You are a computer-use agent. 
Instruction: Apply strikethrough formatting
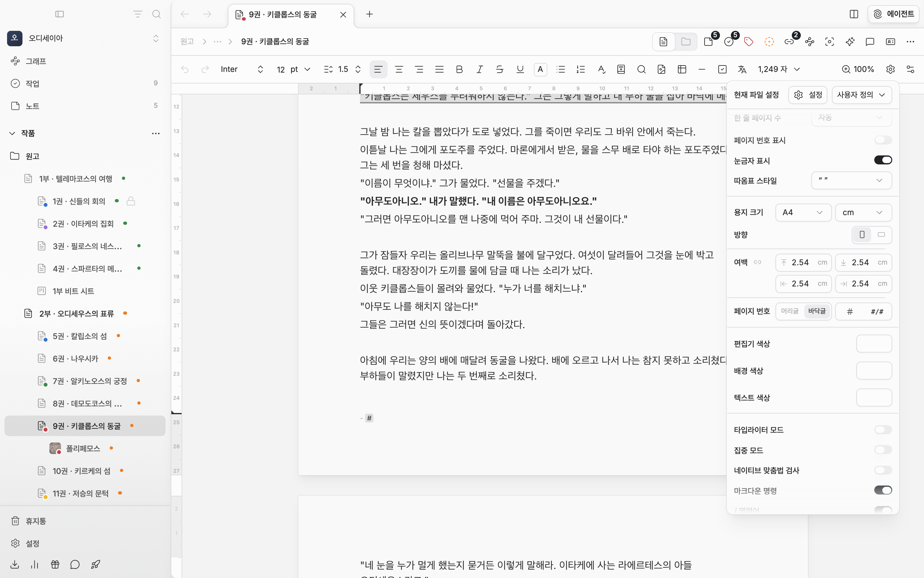pos(500,69)
